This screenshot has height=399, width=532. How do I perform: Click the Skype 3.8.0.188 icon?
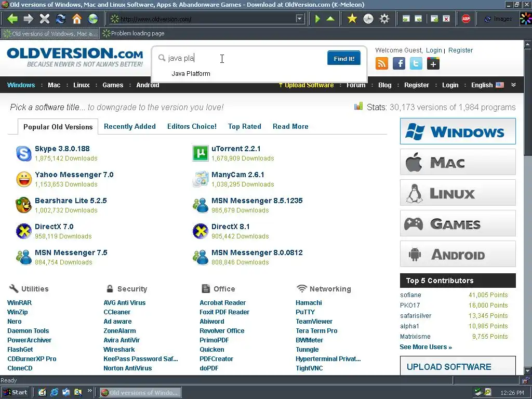(x=24, y=153)
